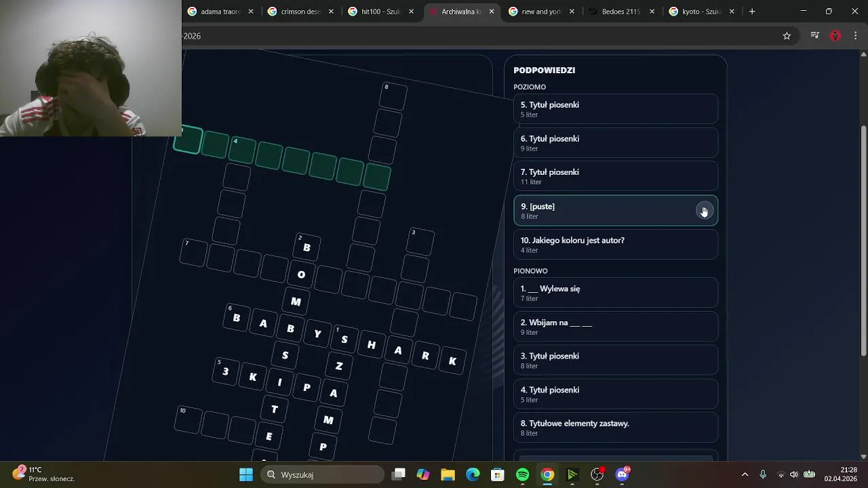Select vertical clue '4. Tytuł piosenki' 5 liter
Screen dimensions: 868x488
click(616, 394)
